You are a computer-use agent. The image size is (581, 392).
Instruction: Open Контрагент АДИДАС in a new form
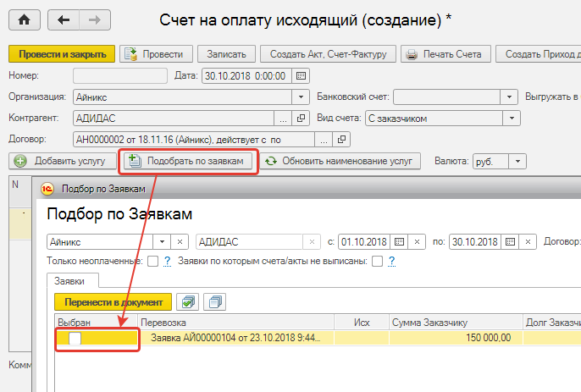click(301, 119)
